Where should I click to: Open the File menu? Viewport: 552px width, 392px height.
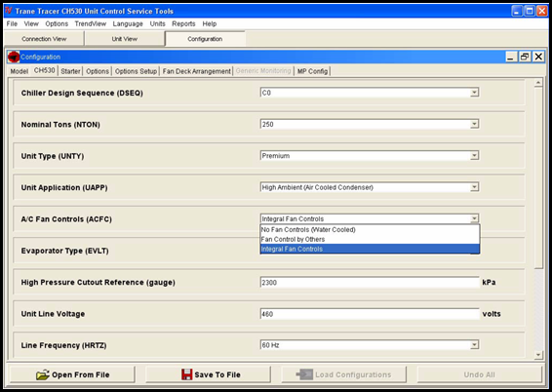[x=12, y=24]
